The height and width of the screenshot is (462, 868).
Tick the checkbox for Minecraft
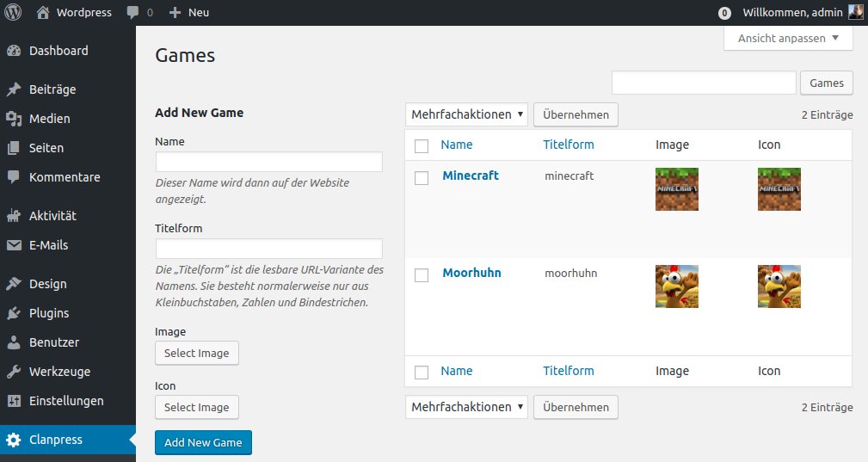(x=422, y=178)
